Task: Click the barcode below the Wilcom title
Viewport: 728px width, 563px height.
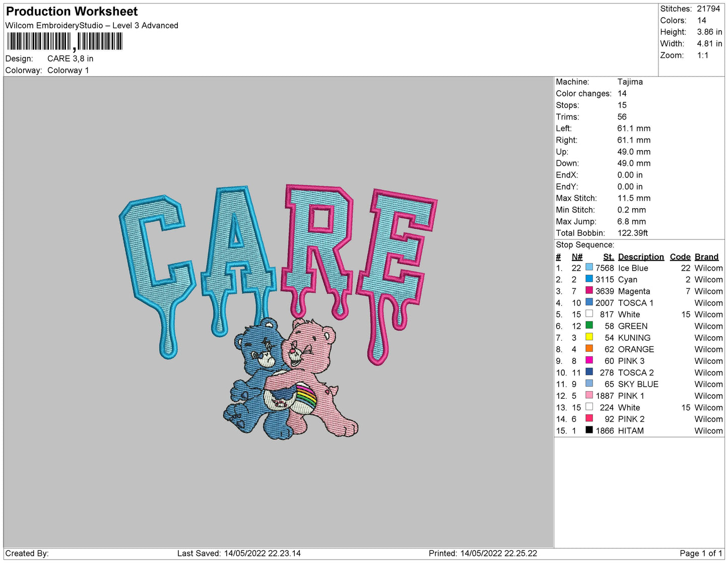Action: coord(64,42)
